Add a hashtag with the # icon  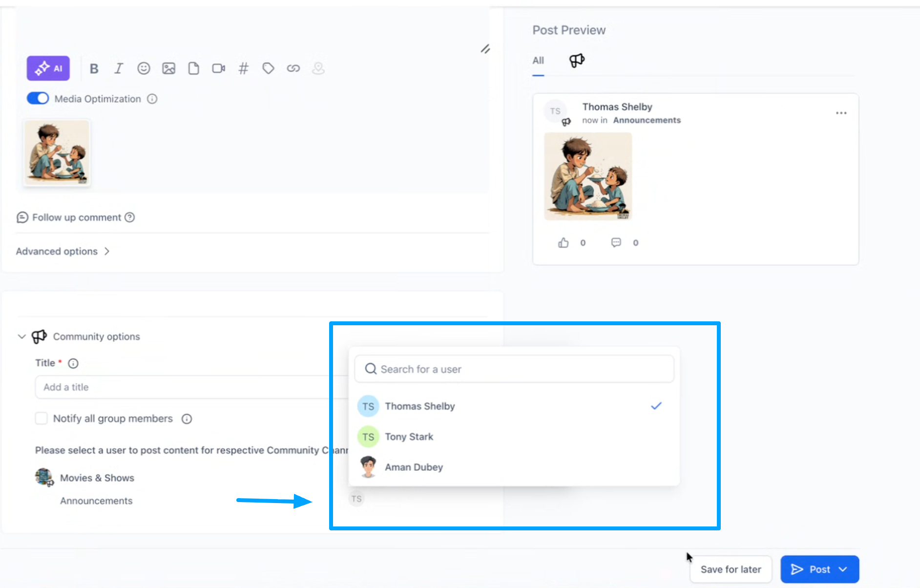(243, 68)
